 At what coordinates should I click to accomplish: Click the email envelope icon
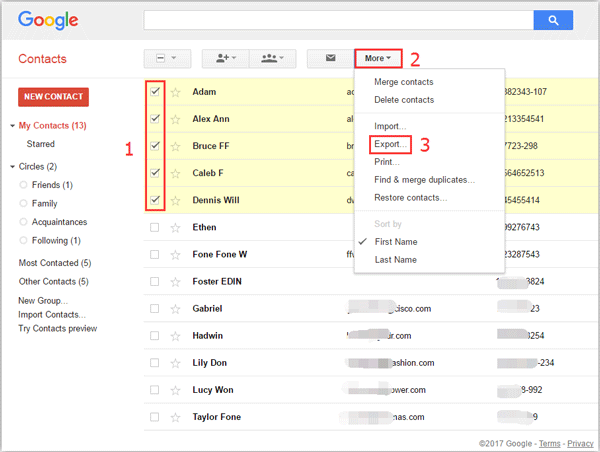tap(326, 59)
